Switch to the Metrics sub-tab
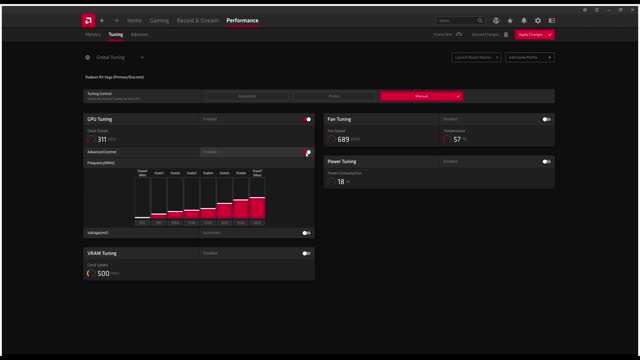Image resolution: width=640 pixels, height=360 pixels. click(93, 35)
